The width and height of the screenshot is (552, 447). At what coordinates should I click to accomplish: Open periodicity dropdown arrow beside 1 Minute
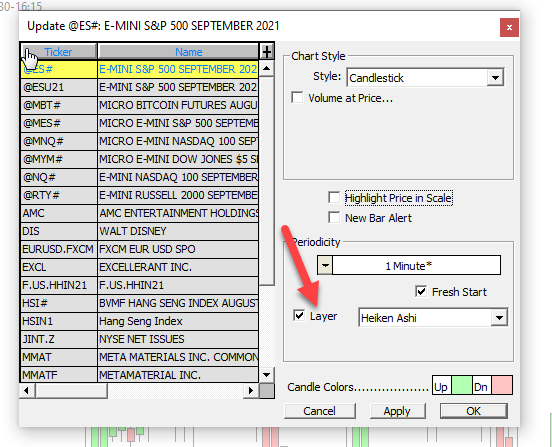[x=325, y=265]
